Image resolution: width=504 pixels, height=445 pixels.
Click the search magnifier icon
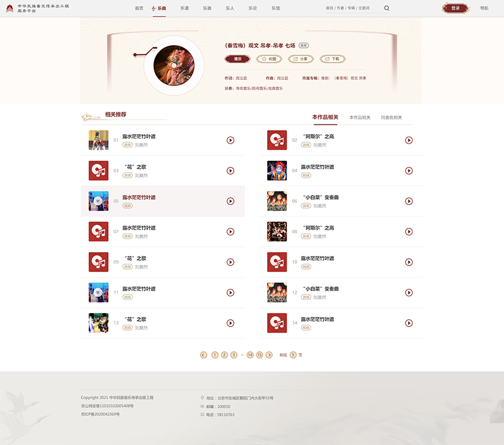point(387,8)
